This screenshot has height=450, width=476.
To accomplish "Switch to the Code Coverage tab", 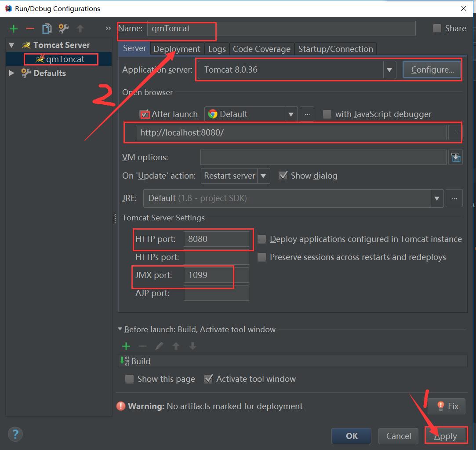I will pyautogui.click(x=262, y=49).
